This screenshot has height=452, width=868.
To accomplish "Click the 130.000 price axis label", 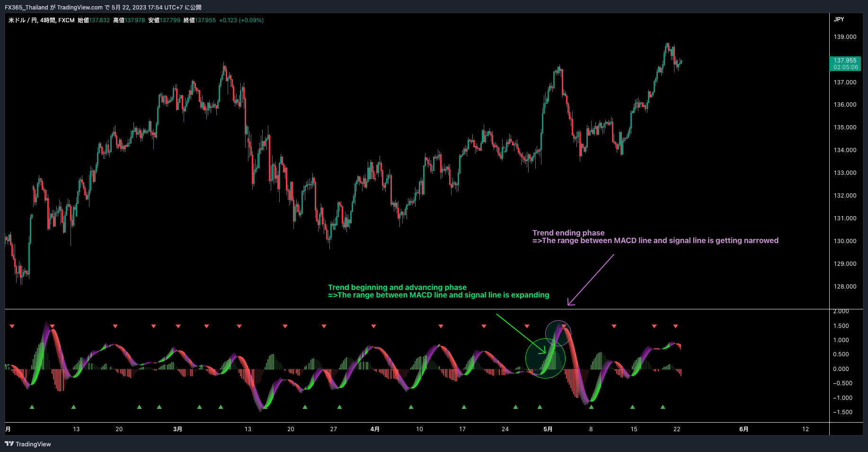I will (x=845, y=241).
